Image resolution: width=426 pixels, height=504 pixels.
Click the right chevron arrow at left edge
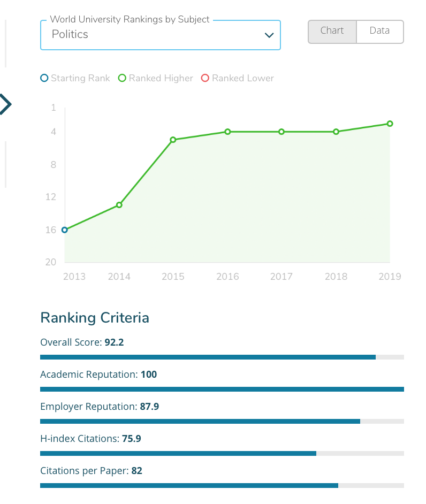(x=5, y=104)
